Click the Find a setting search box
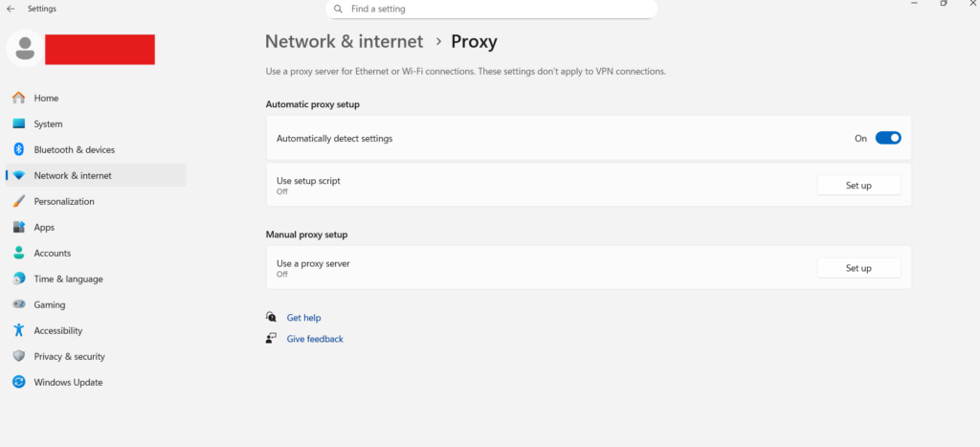 coord(491,10)
